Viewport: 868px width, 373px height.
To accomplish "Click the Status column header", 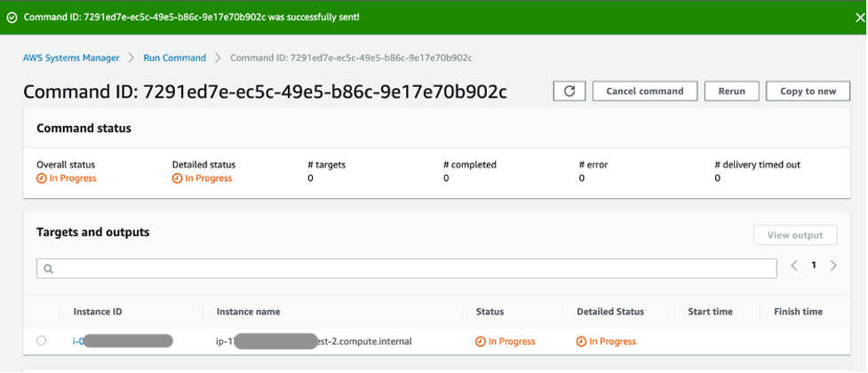I will [490, 312].
